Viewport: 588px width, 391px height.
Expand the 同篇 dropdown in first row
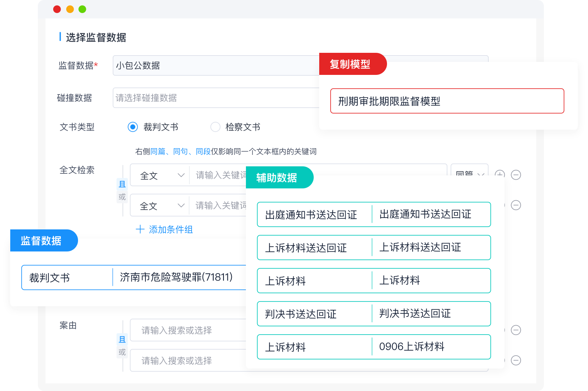(x=469, y=173)
